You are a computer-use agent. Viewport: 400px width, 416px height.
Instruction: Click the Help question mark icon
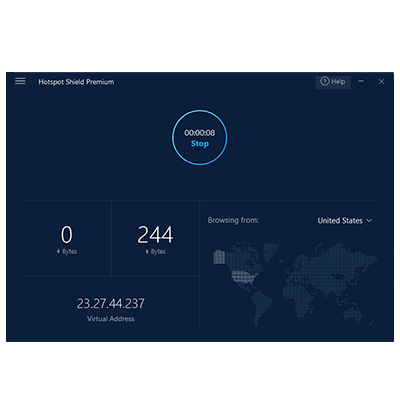tap(324, 81)
